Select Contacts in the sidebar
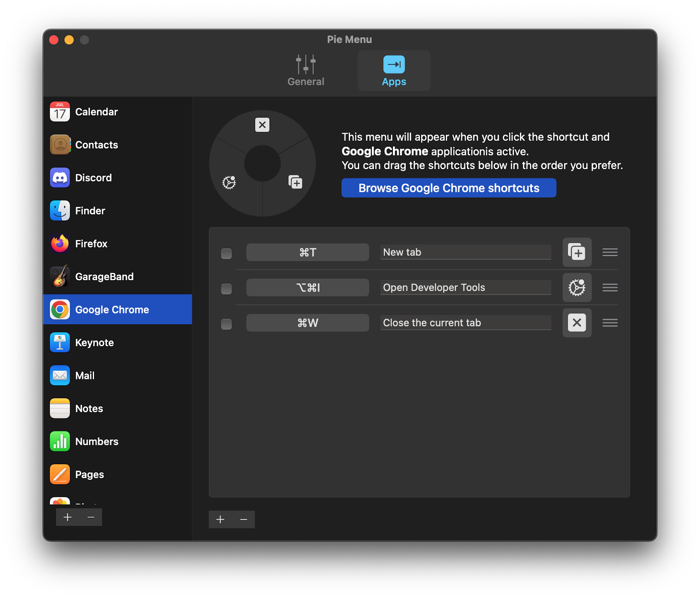The image size is (700, 598). (117, 145)
